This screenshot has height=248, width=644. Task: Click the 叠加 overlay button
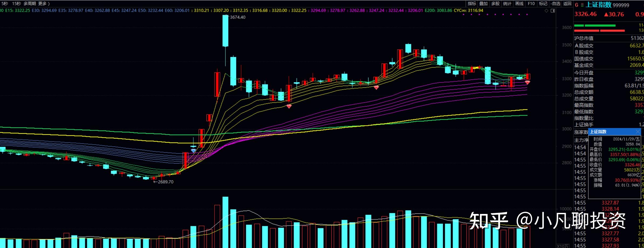[x=484, y=4]
